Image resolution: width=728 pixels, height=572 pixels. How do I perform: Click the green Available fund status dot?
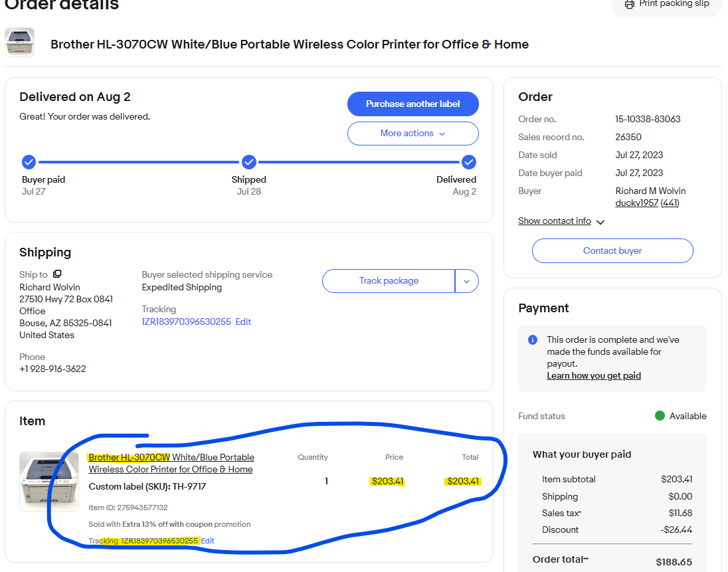point(660,415)
